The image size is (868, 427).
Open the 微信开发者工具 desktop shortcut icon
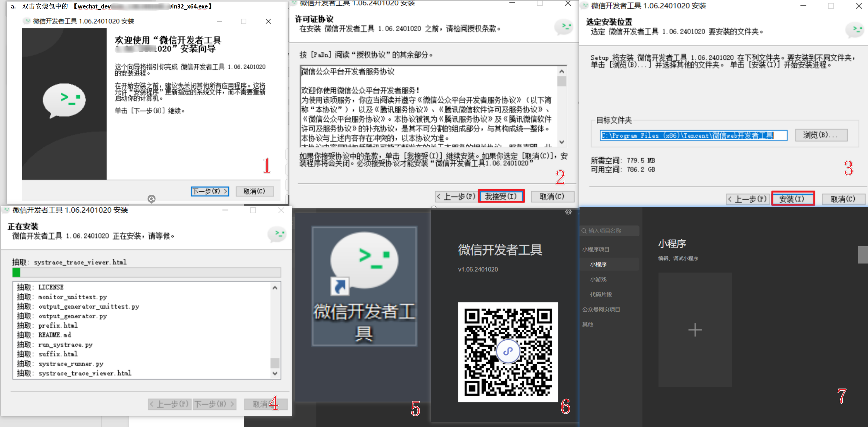click(364, 286)
